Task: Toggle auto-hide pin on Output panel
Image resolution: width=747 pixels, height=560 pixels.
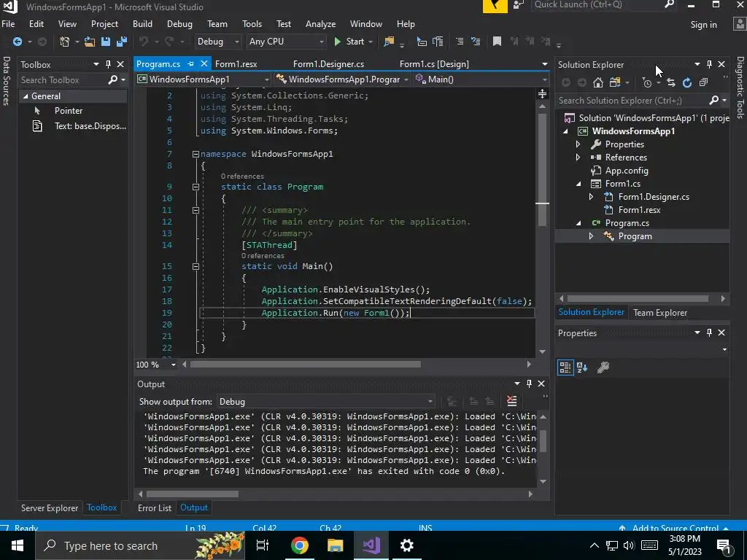Action: pos(529,384)
